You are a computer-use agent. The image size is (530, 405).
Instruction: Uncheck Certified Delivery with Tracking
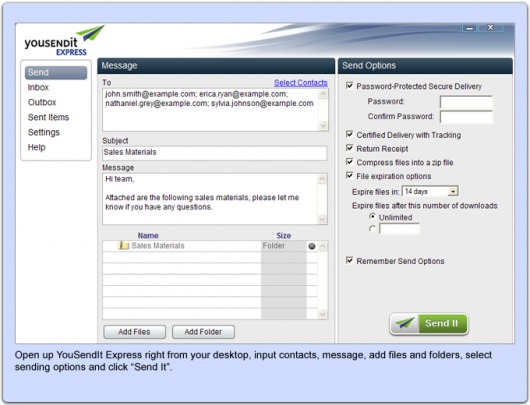pos(350,135)
